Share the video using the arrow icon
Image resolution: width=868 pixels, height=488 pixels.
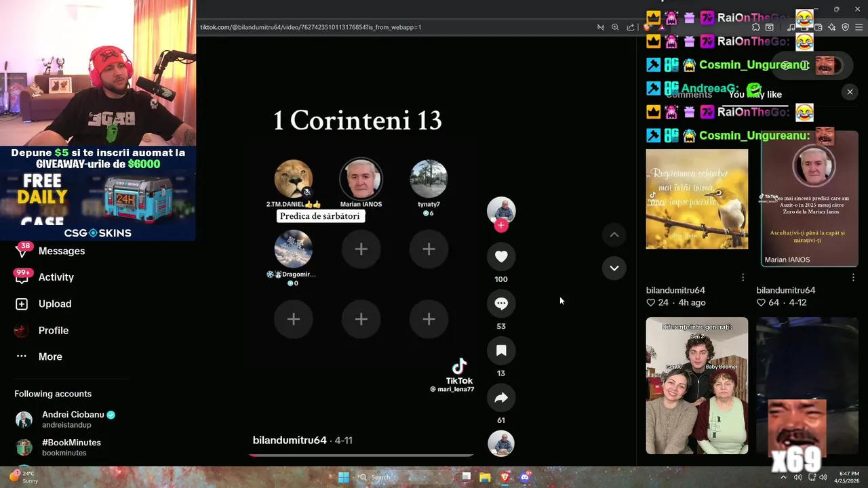pyautogui.click(x=501, y=398)
